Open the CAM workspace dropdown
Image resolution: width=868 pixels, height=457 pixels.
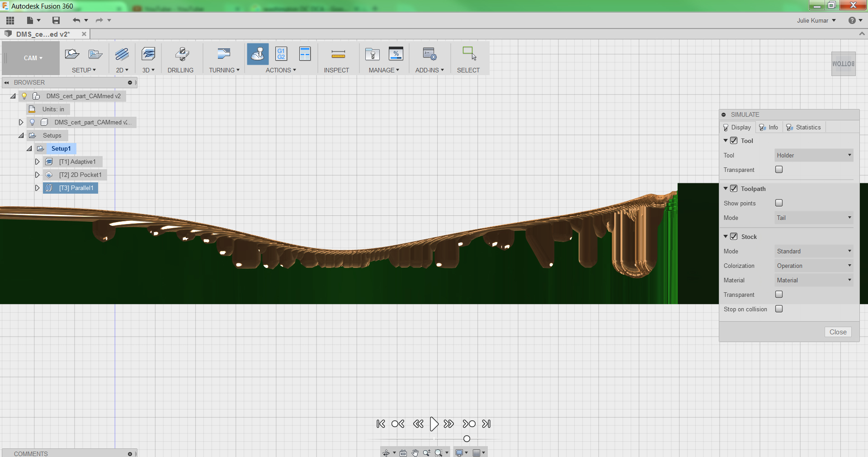click(33, 58)
